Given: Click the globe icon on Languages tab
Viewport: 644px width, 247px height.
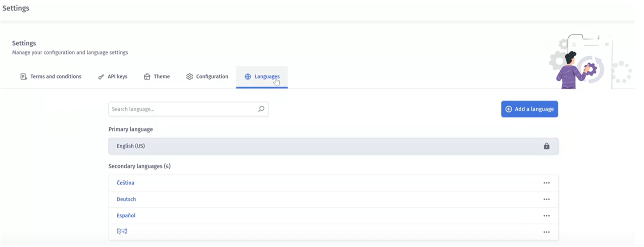Looking at the screenshot, I should pyautogui.click(x=247, y=77).
